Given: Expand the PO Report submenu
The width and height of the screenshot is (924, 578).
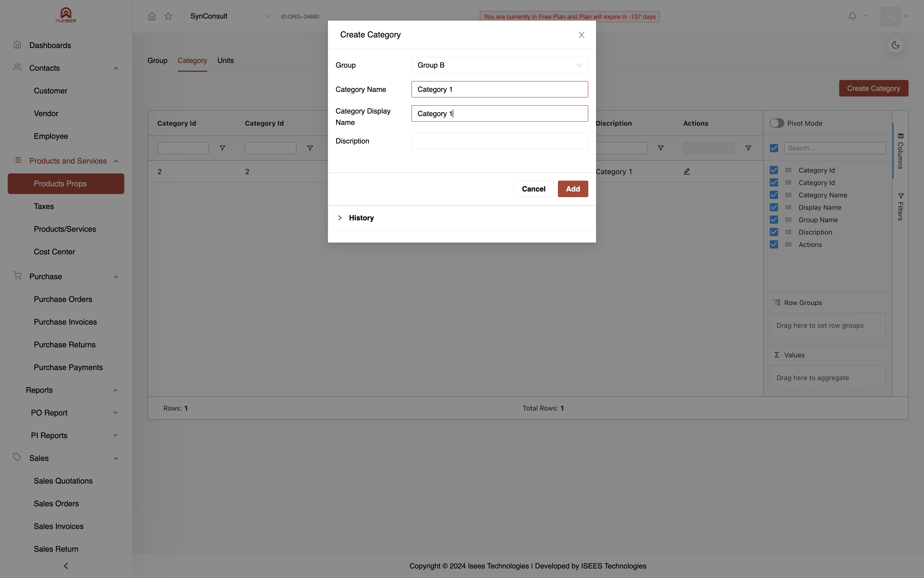Looking at the screenshot, I should 115,413.
